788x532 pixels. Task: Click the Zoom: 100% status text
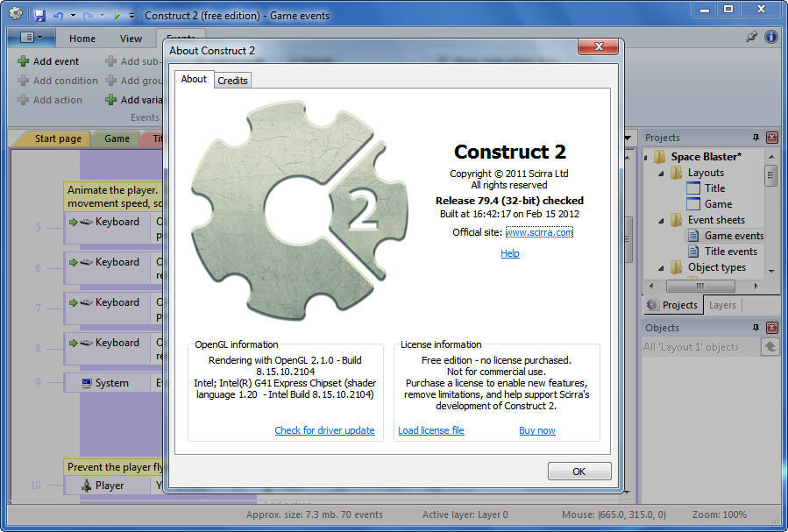point(719,514)
